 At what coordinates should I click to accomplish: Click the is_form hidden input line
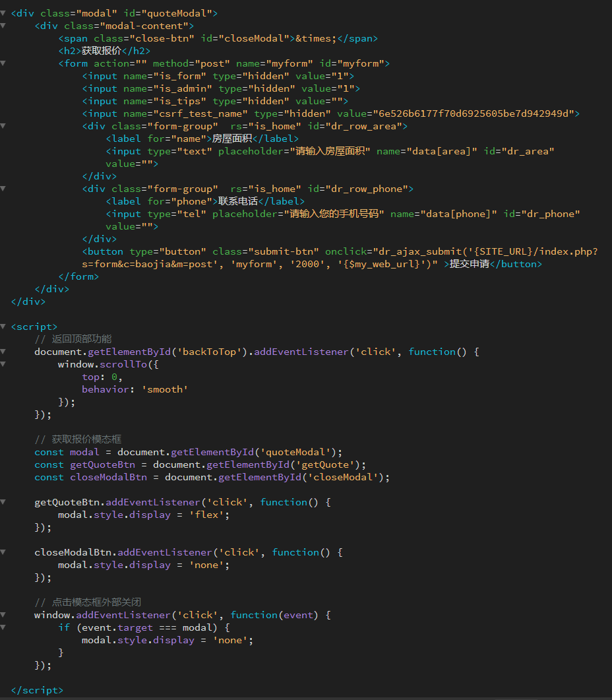(218, 77)
